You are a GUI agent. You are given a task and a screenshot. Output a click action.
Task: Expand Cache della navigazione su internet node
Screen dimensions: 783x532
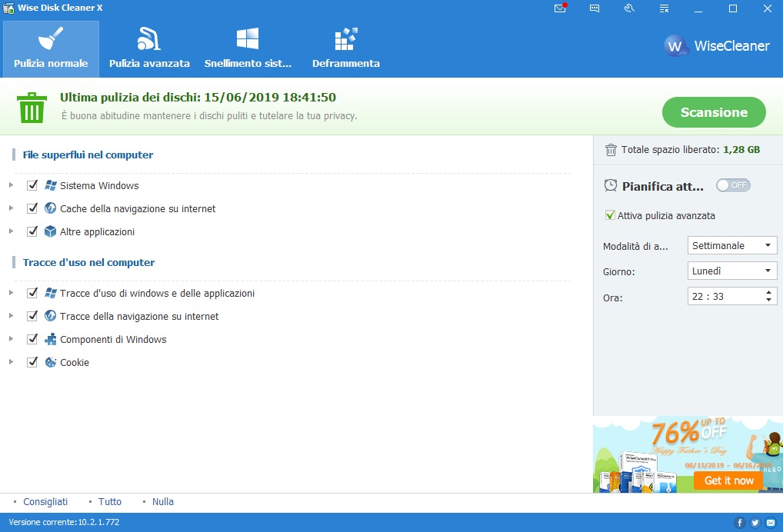coord(11,208)
